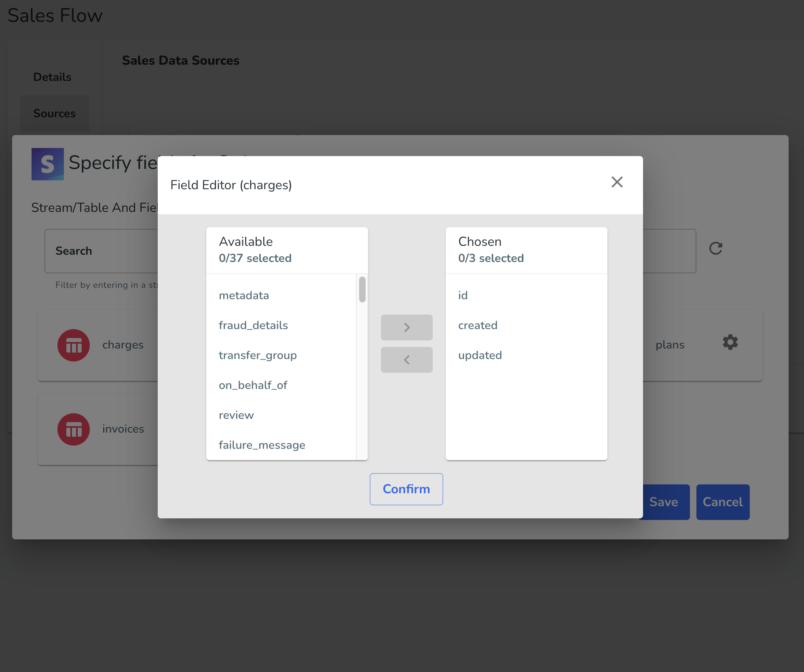This screenshot has width=804, height=672.
Task: Click the invoices stream label
Action: tap(123, 429)
